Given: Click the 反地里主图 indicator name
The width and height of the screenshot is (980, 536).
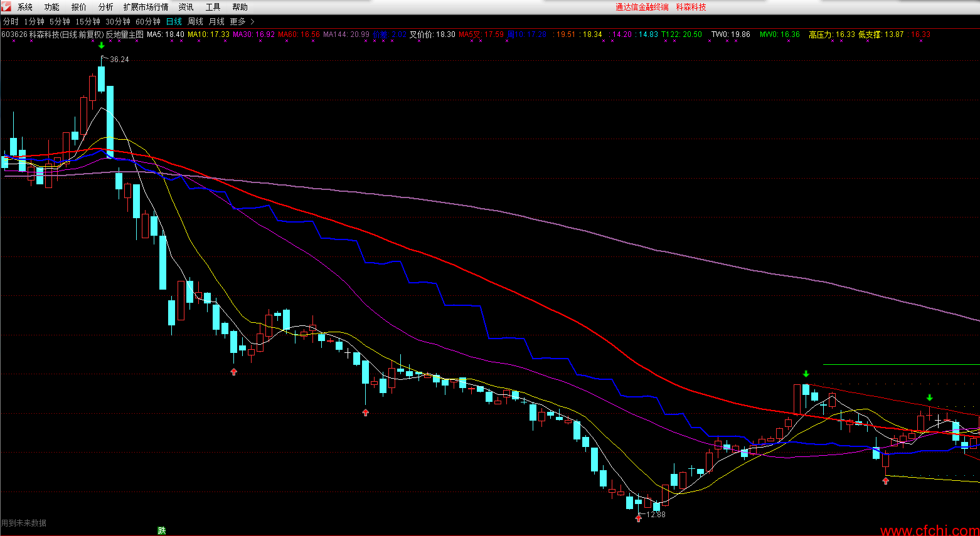Looking at the screenshot, I should 125,34.
